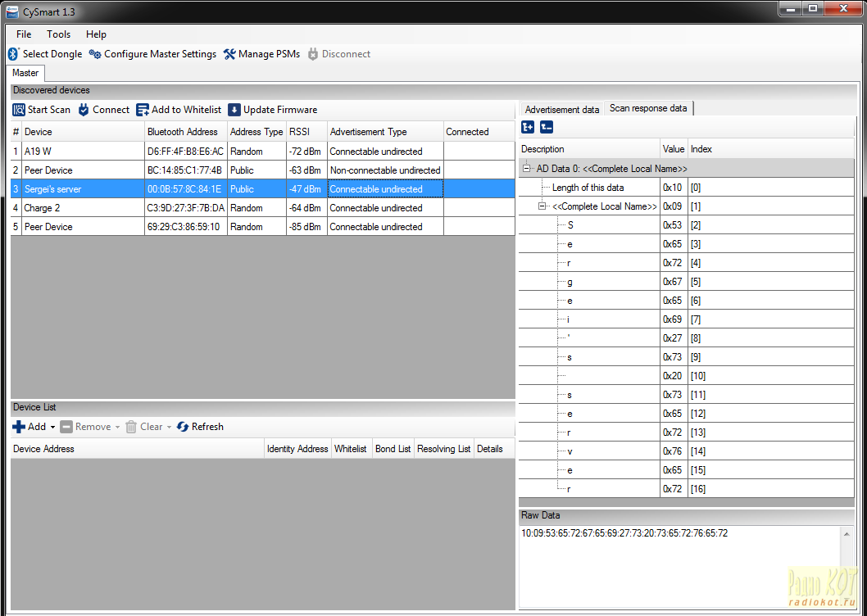The image size is (867, 616).
Task: Open the File menu
Action: (x=24, y=34)
